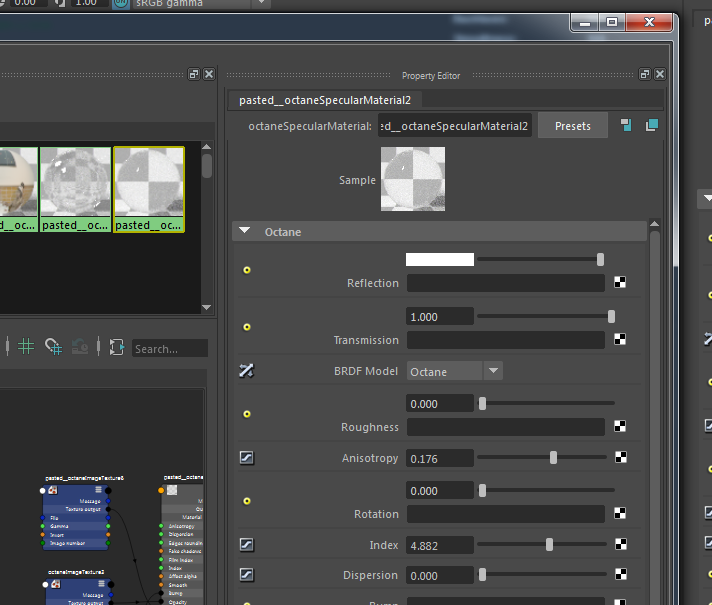712x605 pixels.
Task: Toggle the yellow dot beside Rotation
Action: (247, 501)
